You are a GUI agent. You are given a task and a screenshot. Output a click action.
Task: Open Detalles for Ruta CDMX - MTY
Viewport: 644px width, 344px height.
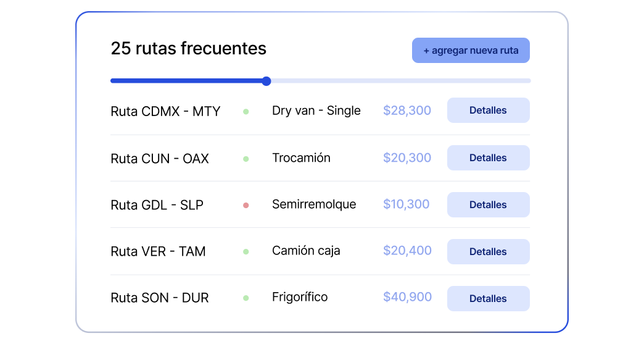(489, 110)
